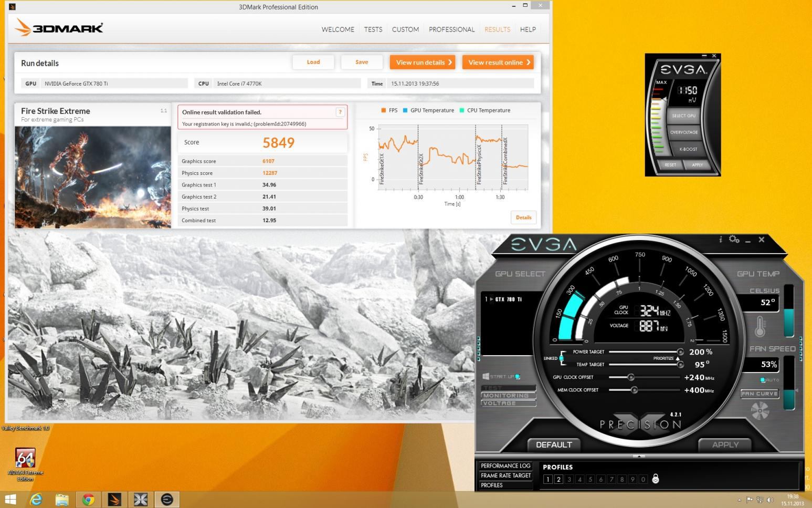Image resolution: width=812 pixels, height=508 pixels.
Task: Expand the Precision X bottom panel arrow
Action: click(639, 456)
